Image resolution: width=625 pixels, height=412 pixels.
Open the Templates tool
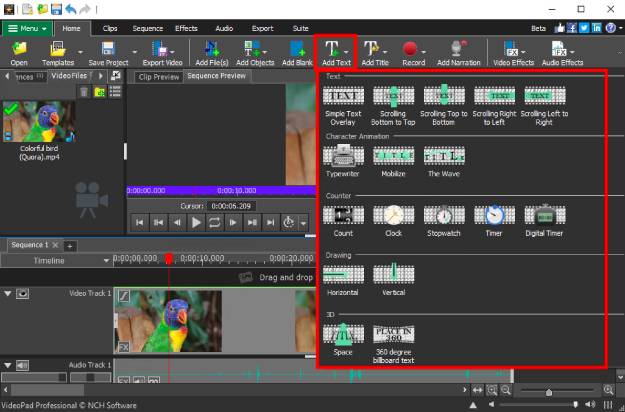[x=58, y=53]
